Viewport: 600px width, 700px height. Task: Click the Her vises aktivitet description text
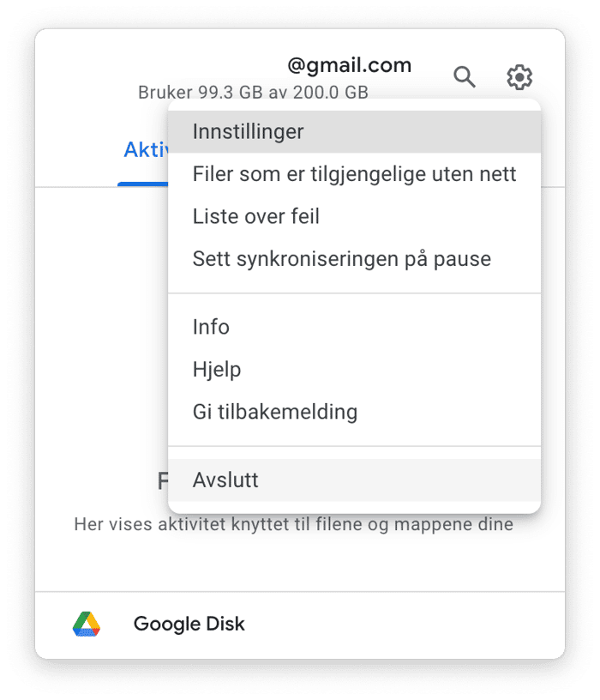pos(293,524)
